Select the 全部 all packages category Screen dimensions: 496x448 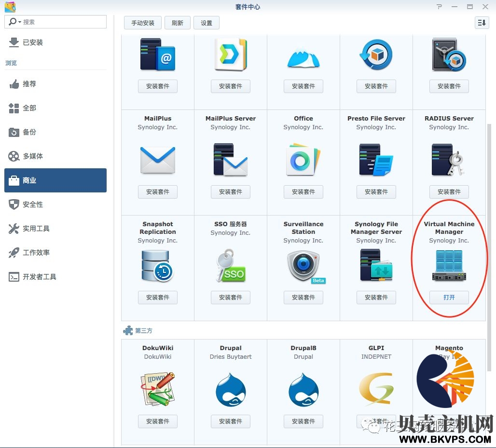(x=55, y=108)
